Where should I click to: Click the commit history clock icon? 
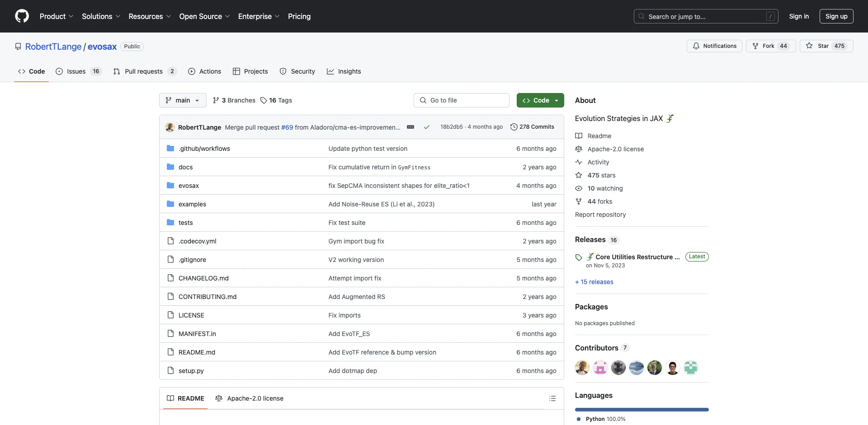(514, 127)
